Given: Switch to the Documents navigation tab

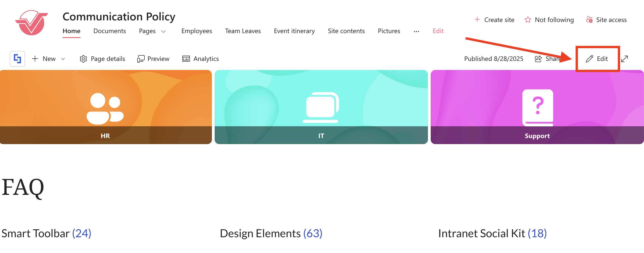Looking at the screenshot, I should pyautogui.click(x=109, y=31).
